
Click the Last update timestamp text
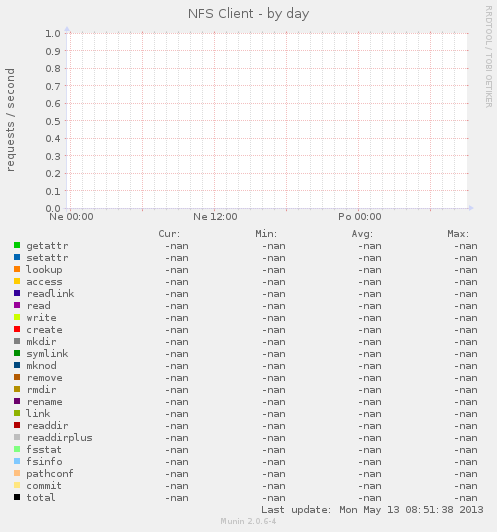372,510
